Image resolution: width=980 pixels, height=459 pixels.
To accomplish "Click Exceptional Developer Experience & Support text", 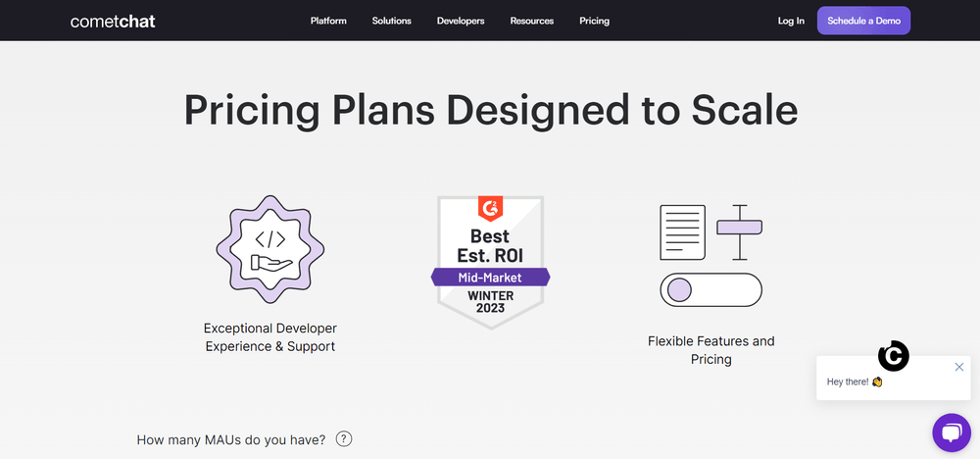I will tap(270, 337).
